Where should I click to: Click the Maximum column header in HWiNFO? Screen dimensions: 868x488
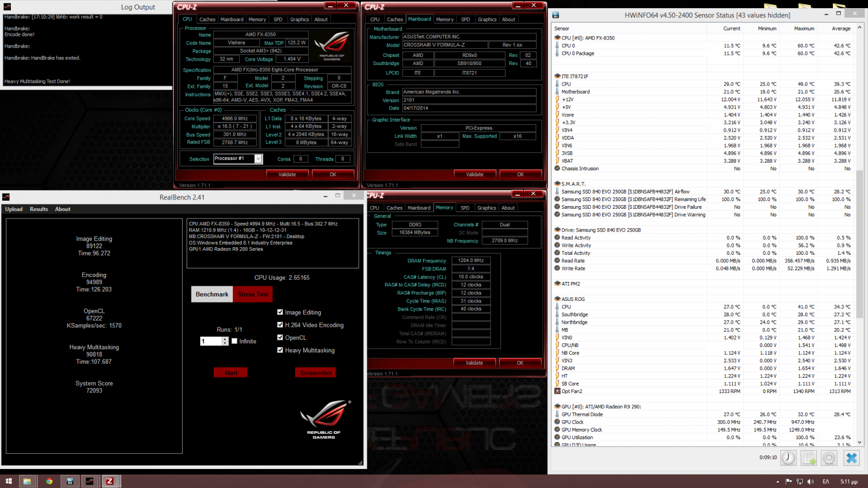coord(805,28)
